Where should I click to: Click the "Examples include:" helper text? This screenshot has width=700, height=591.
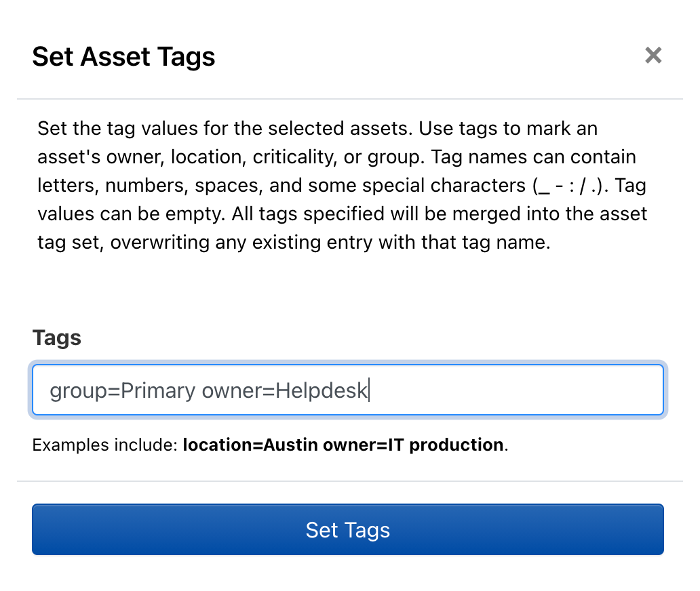coord(105,445)
